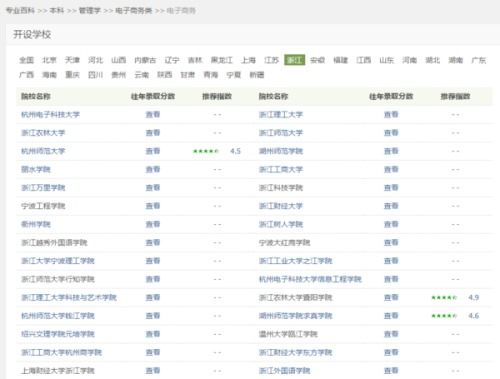Screen dimensions: 500x379
Task: Click the highlighted 浙江 region filter
Action: 295,60
